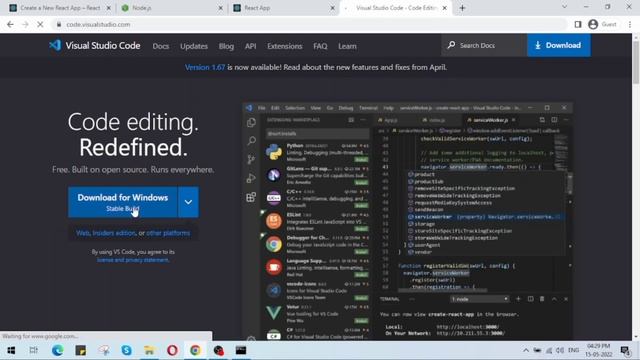Image resolution: width=640 pixels, height=360 pixels.
Task: Open Skype from the taskbar
Action: (x=127, y=350)
